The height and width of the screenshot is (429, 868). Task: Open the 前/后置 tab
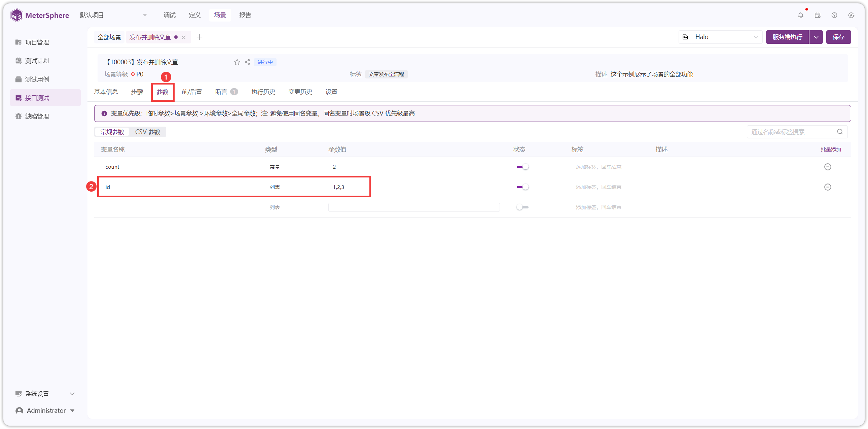tap(191, 92)
